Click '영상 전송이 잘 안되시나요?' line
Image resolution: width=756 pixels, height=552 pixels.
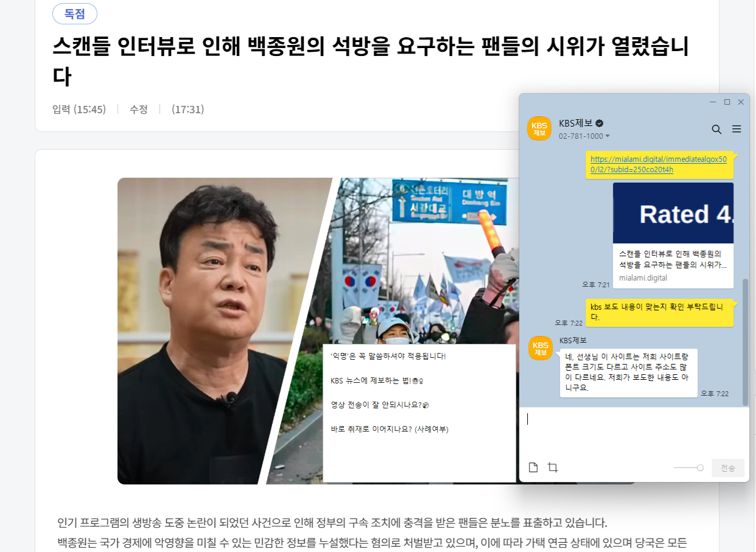(x=380, y=405)
